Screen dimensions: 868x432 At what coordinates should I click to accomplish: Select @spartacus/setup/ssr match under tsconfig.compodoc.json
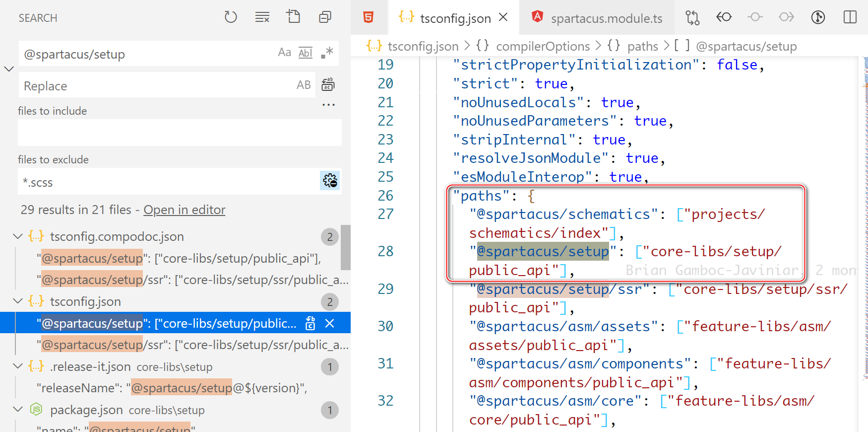(x=192, y=280)
